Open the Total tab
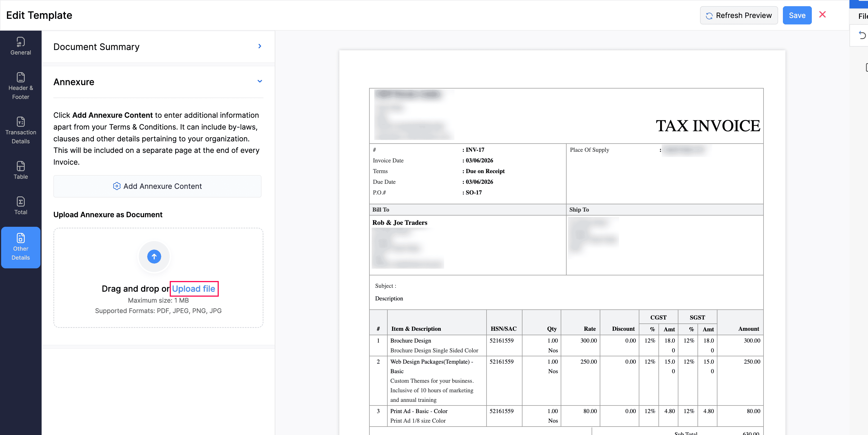 (21, 206)
